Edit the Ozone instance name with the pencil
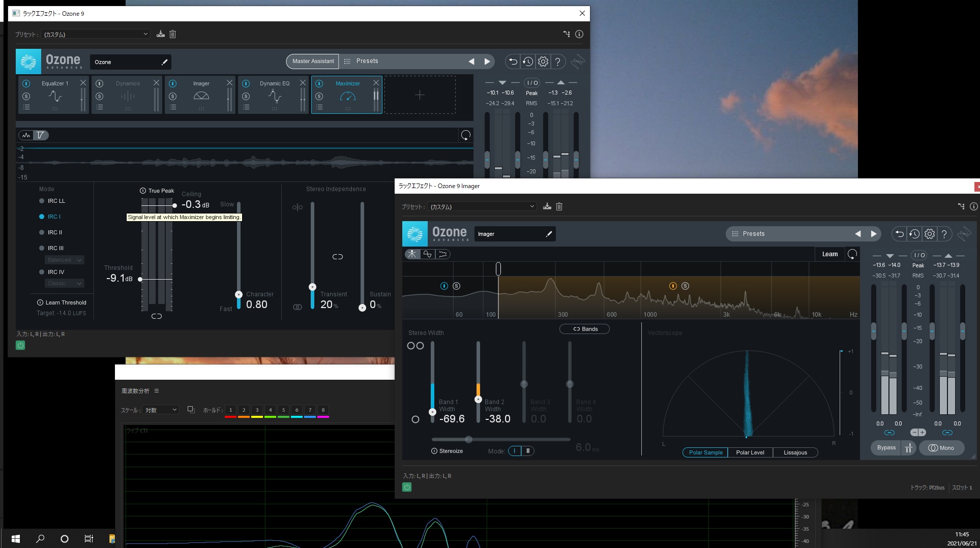980x548 pixels. click(164, 62)
